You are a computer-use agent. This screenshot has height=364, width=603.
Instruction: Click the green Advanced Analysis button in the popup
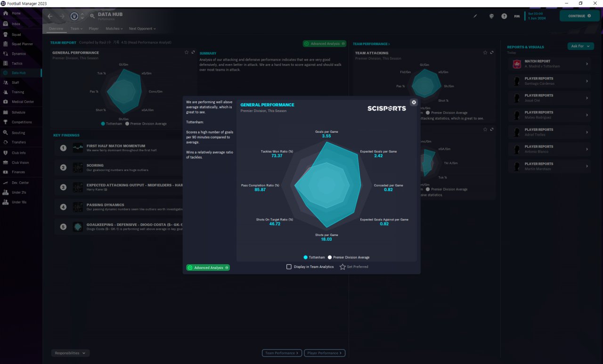(x=208, y=267)
